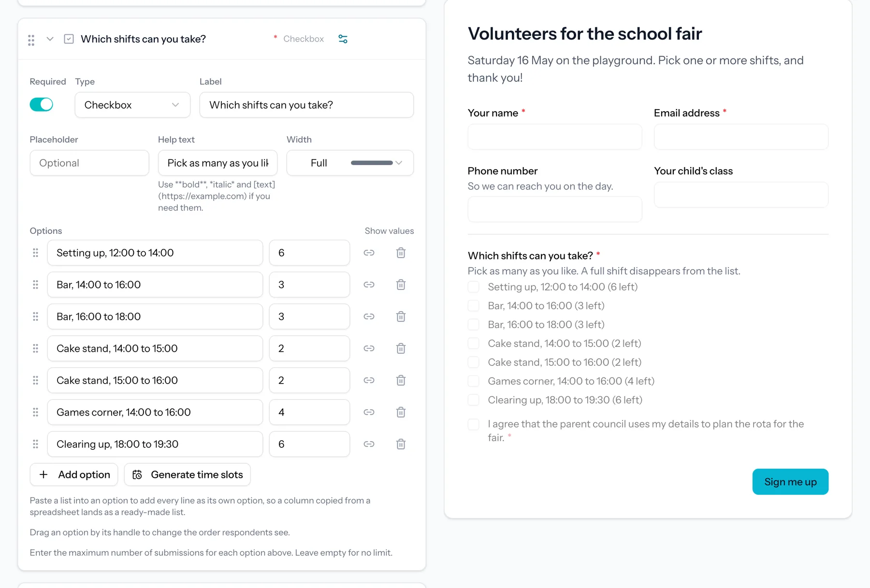Click link icon for 'Cake stand, 15:00 to 16:00'
870x588 pixels.
click(x=369, y=380)
